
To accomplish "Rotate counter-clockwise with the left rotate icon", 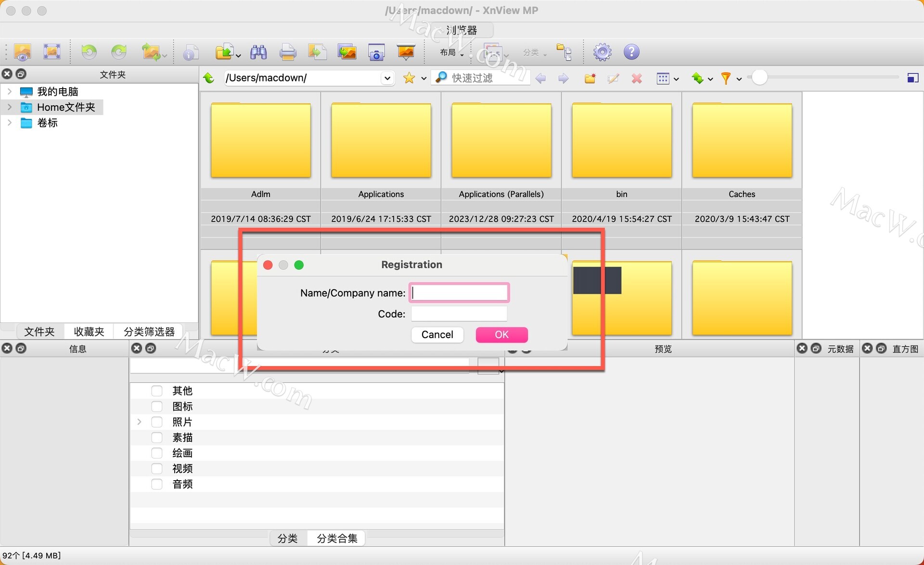I will point(89,52).
